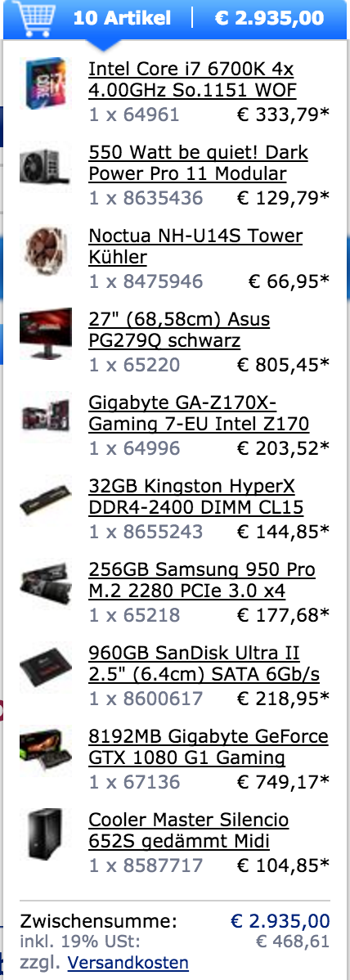Click the 10 Artikel cart header

(122, 18)
